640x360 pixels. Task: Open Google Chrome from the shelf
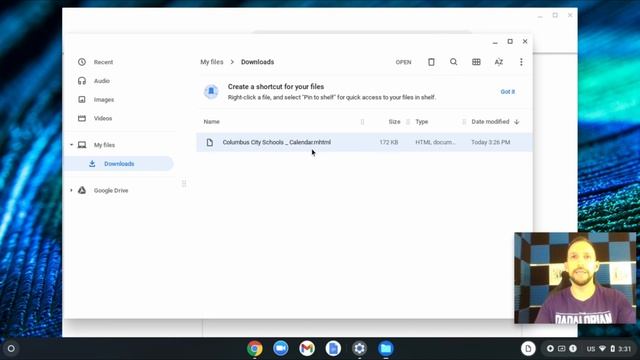pos(254,349)
